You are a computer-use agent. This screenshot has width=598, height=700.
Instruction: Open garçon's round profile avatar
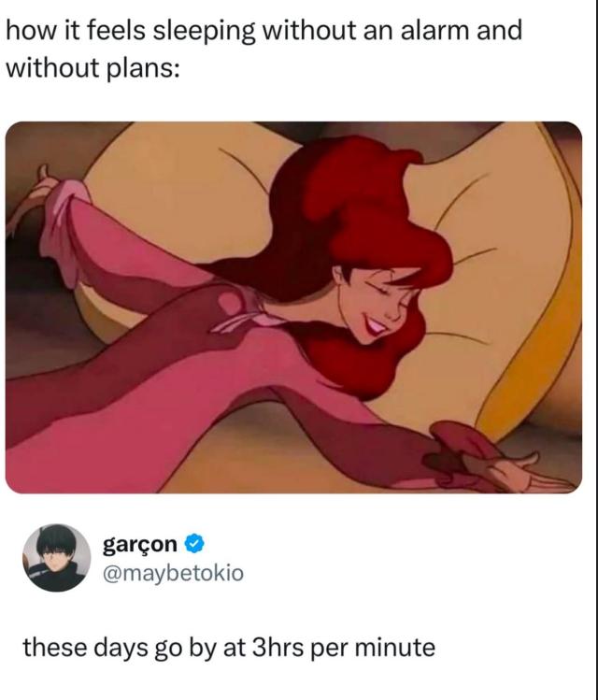click(57, 558)
